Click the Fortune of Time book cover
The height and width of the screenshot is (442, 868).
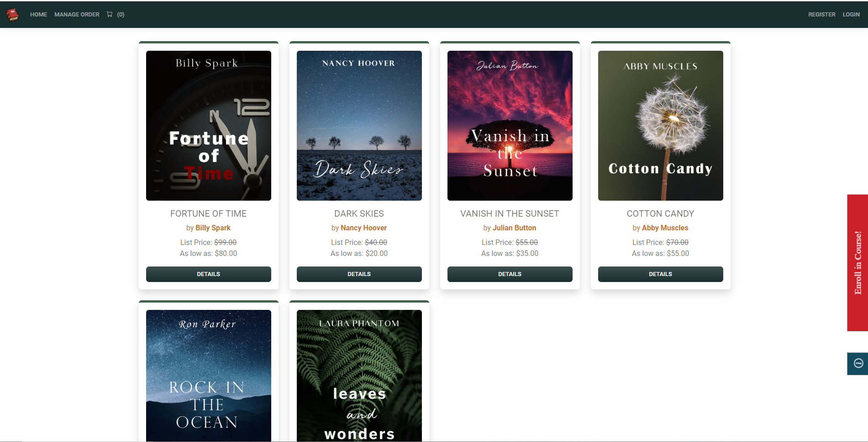click(208, 126)
